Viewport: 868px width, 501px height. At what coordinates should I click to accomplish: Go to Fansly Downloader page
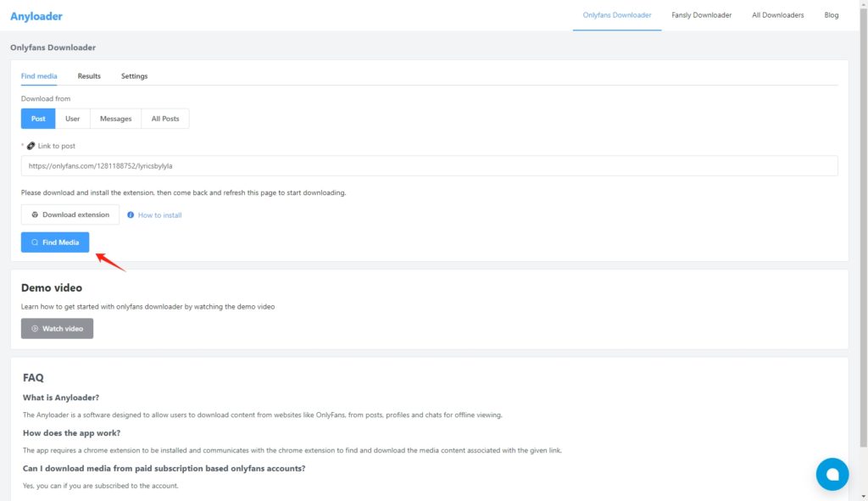click(x=701, y=15)
